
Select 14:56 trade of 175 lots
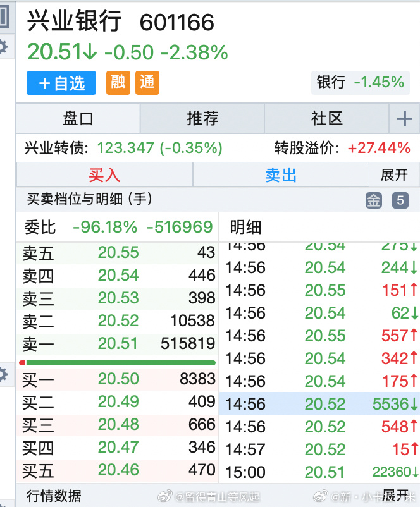(319, 381)
